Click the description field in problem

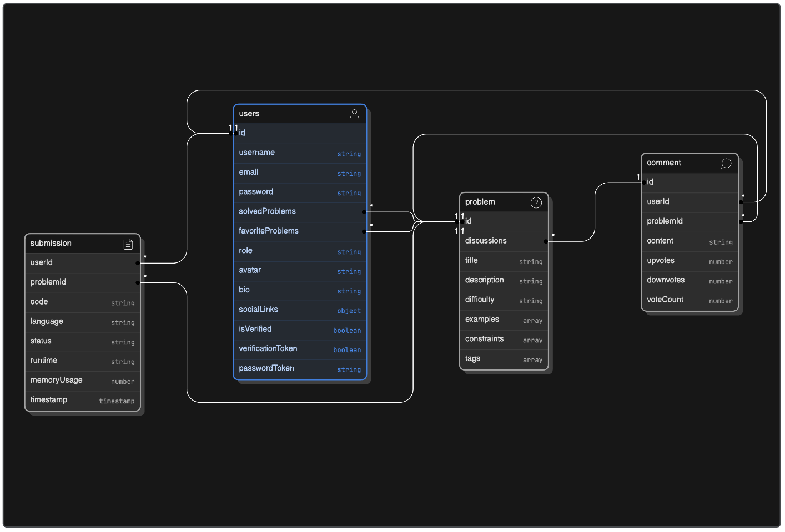coord(504,280)
